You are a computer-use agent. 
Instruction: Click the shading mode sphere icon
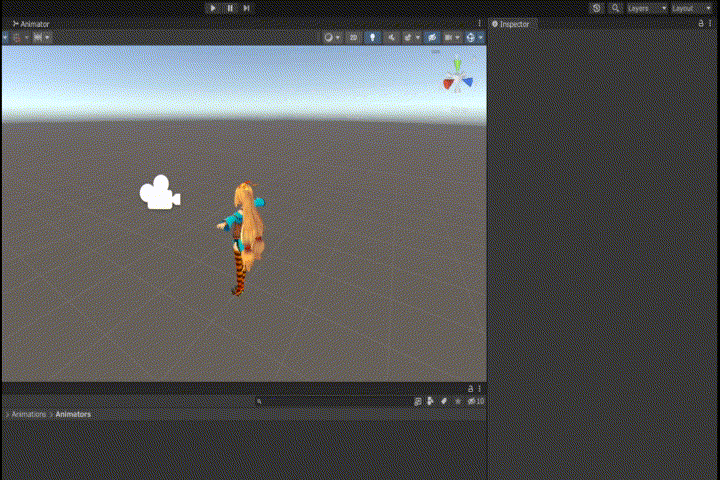328,38
